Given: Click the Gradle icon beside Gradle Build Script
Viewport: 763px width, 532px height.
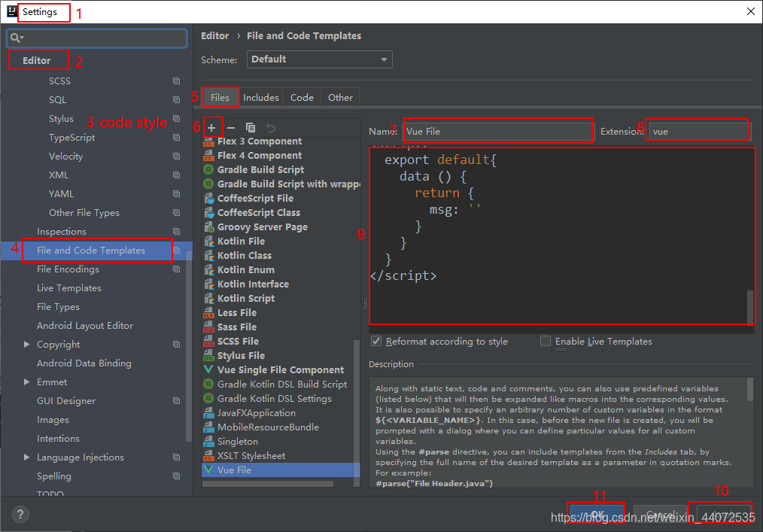Looking at the screenshot, I should [x=208, y=170].
